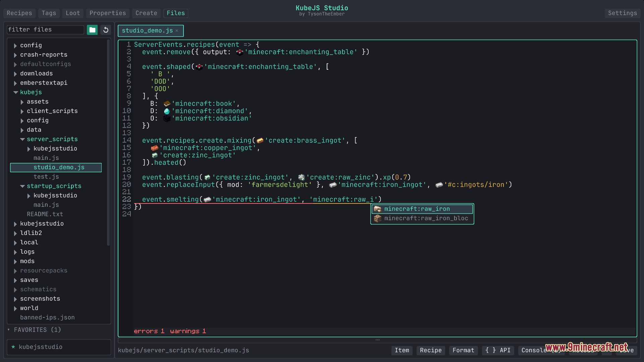Expand the client_scripts folder
The height and width of the screenshot is (362, 644).
22,111
